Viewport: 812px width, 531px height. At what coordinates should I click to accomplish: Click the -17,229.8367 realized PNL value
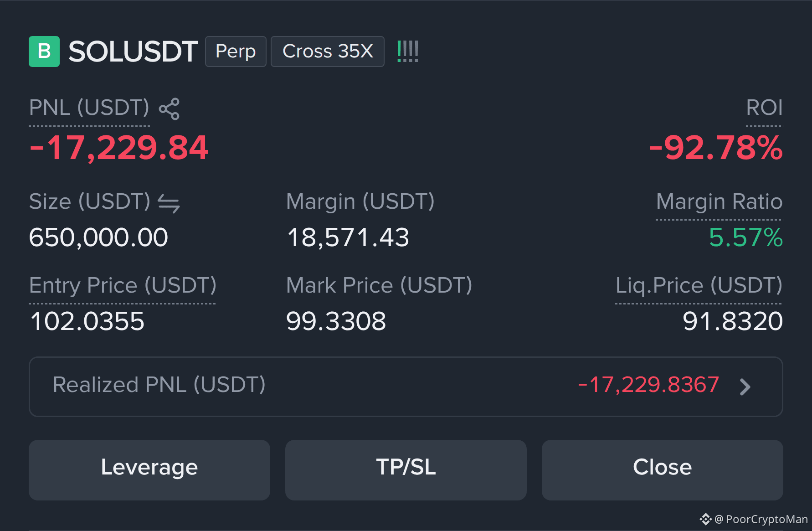click(648, 385)
